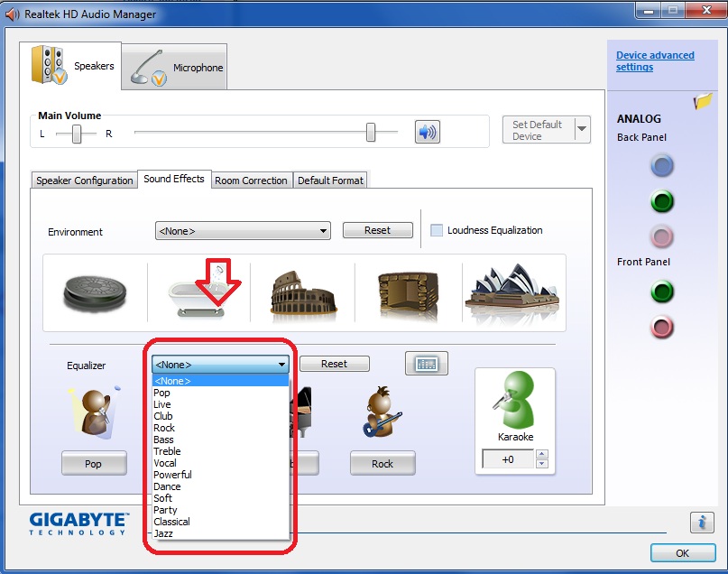Viewport: 728px width, 574px height.
Task: Choose Vocal in the equalizer list
Action: [220, 463]
